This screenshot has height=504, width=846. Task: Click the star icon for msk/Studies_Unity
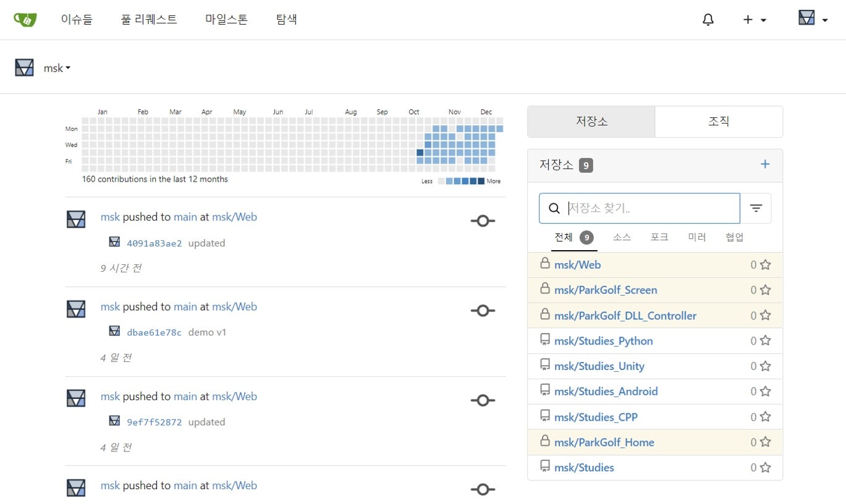point(765,366)
